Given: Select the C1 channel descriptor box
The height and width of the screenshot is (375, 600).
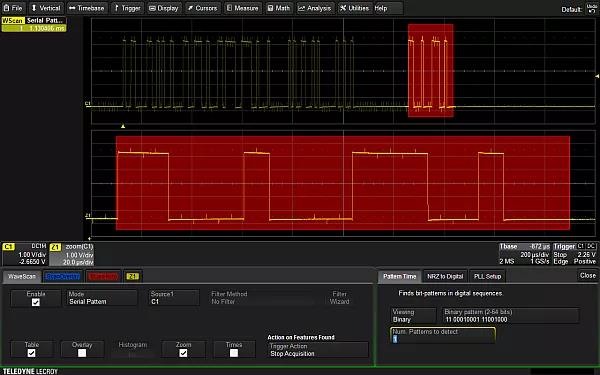Looking at the screenshot, I should pos(25,254).
